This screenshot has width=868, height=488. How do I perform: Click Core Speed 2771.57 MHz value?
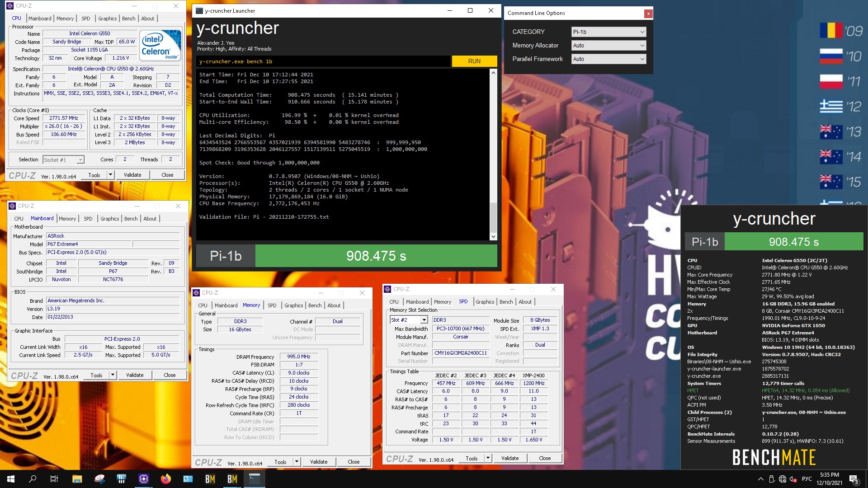(64, 118)
